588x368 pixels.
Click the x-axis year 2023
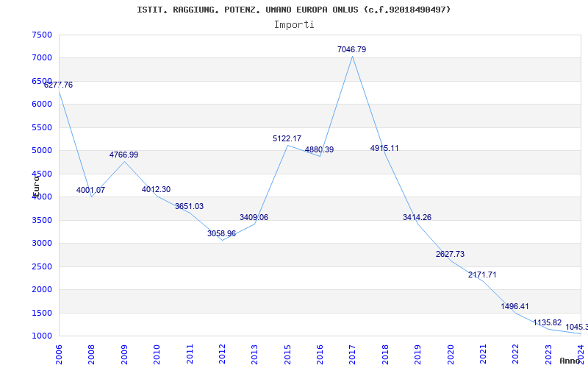point(548,354)
